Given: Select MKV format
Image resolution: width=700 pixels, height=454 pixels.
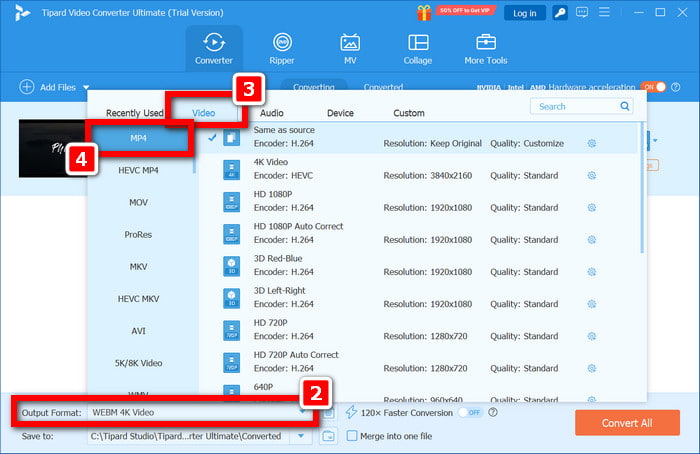Looking at the screenshot, I should 138,267.
